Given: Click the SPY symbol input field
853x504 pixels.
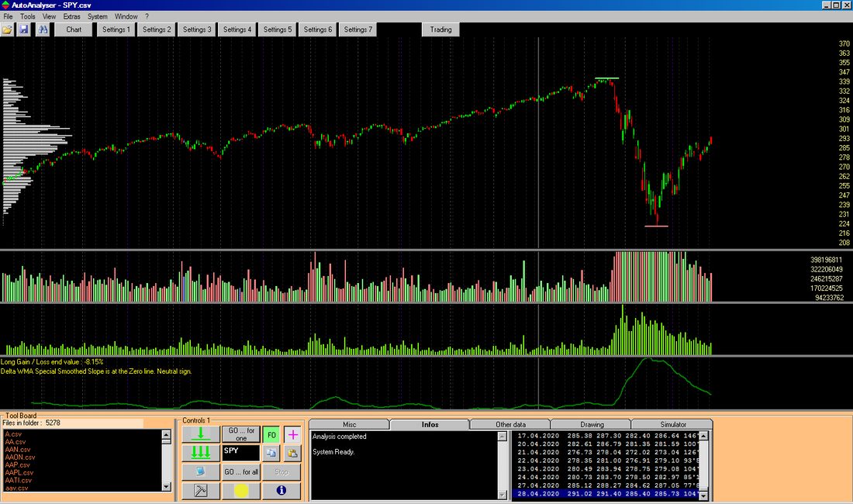Looking at the screenshot, I should pyautogui.click(x=241, y=452).
